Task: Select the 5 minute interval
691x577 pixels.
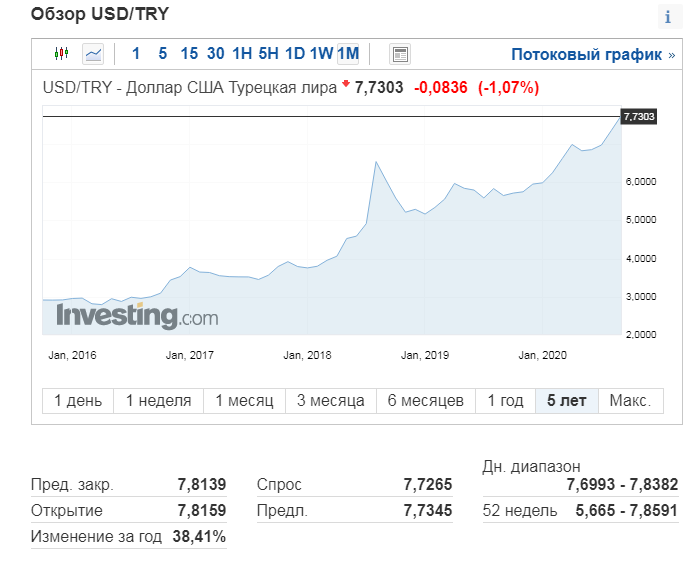Action: [163, 54]
